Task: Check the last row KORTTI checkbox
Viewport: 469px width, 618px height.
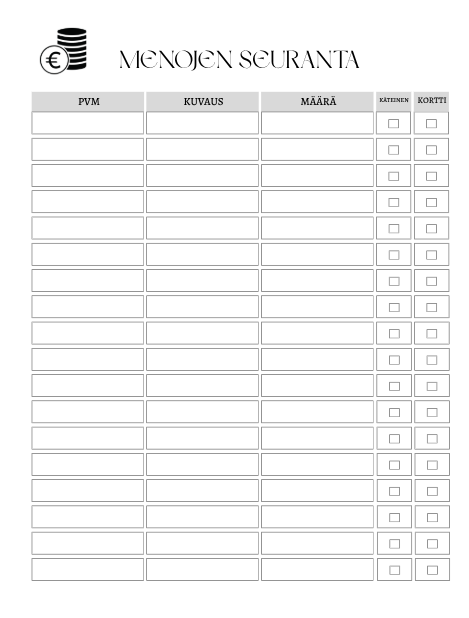Action: [x=432, y=570]
